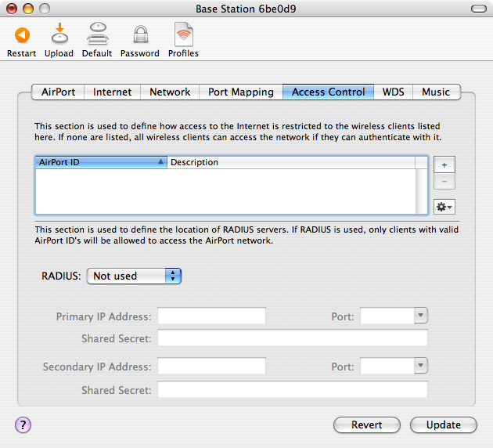This screenshot has height=448, width=493.
Task: Click the second Shared Secret field
Action: coord(293,389)
